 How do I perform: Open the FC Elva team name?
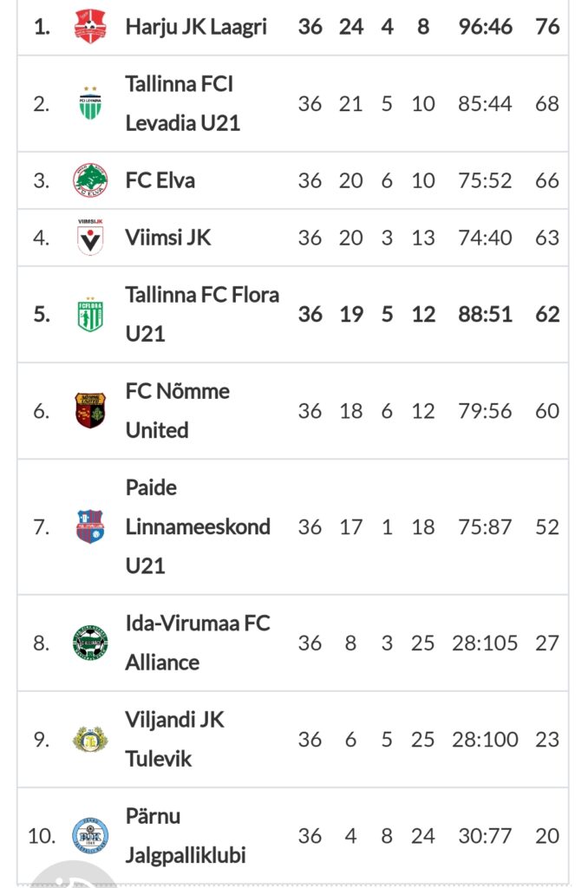point(160,180)
